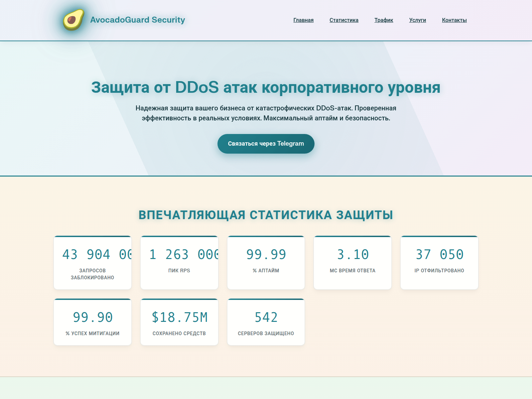The width and height of the screenshot is (532, 399).
Task: Click the ВПЕЧАТЛЯЮЩАЯ СТАТИСТИКА ЗАЩИТЫ heading
Action: pyautogui.click(x=266, y=215)
